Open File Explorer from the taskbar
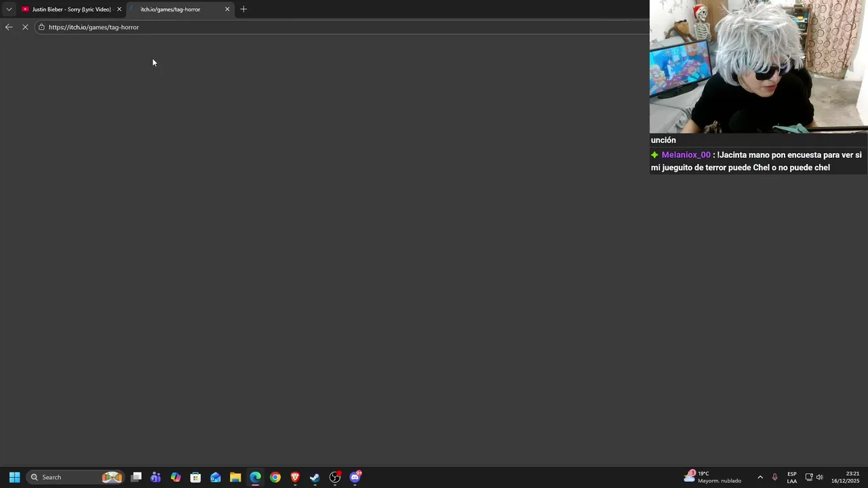Image resolution: width=868 pixels, height=488 pixels. click(x=235, y=477)
